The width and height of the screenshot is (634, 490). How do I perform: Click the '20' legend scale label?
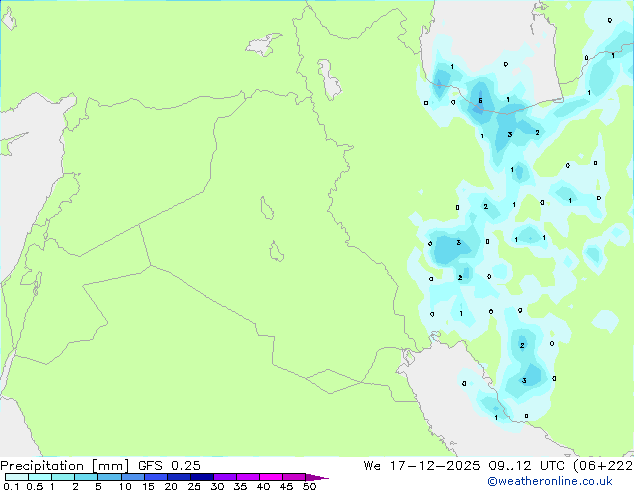(x=171, y=486)
